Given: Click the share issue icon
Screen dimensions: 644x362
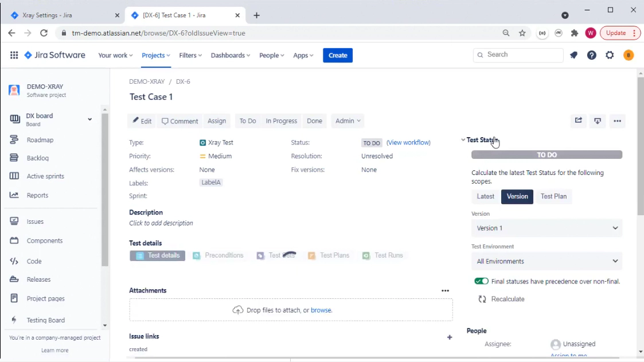Looking at the screenshot, I should pyautogui.click(x=578, y=120).
